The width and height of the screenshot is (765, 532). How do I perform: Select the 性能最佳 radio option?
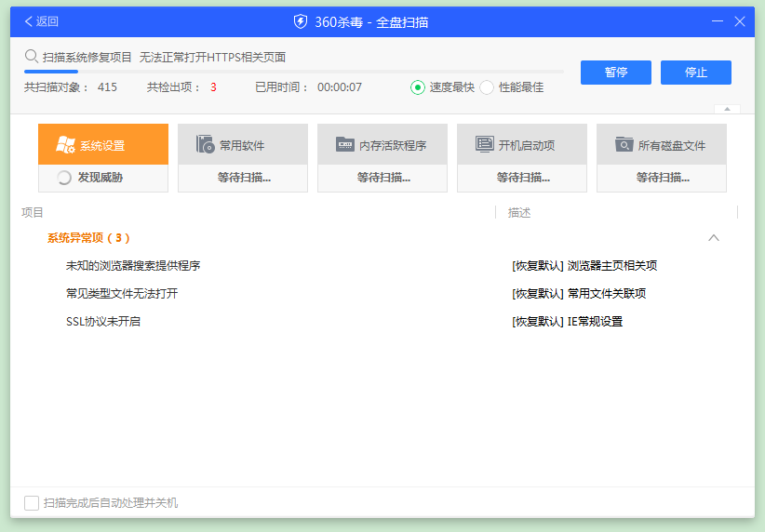tap(487, 87)
